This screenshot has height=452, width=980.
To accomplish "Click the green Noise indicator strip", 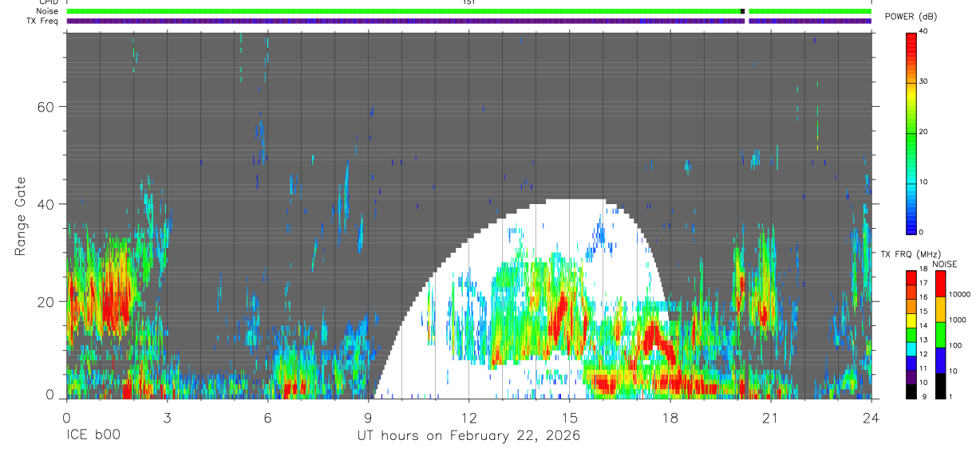I will click(468, 11).
